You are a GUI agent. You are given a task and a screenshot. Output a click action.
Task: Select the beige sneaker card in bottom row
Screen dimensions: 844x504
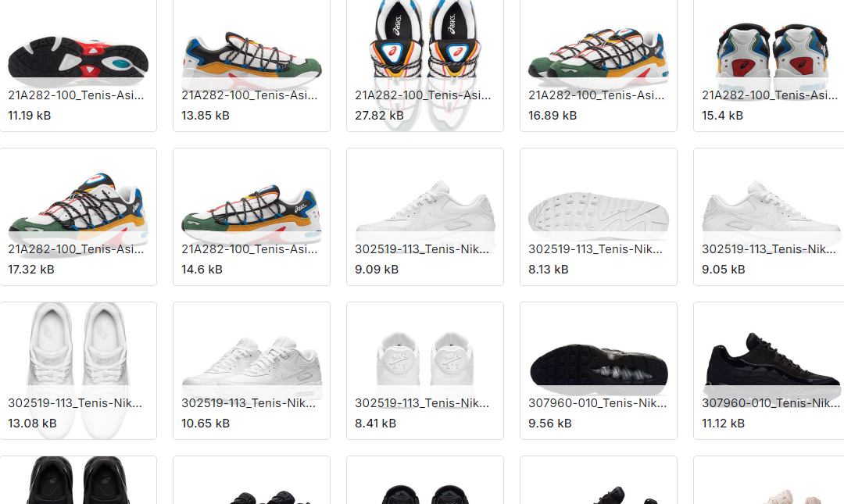coord(770,481)
